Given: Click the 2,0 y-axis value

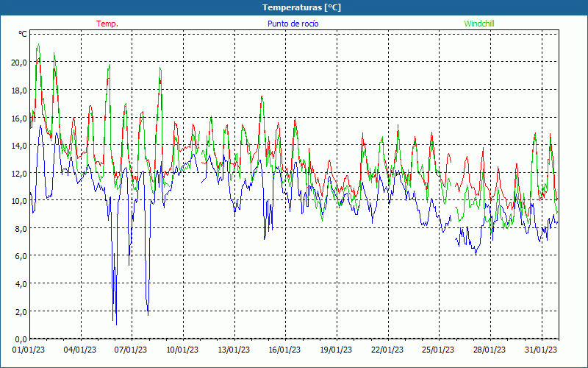Looking at the screenshot, I should click(x=21, y=311).
